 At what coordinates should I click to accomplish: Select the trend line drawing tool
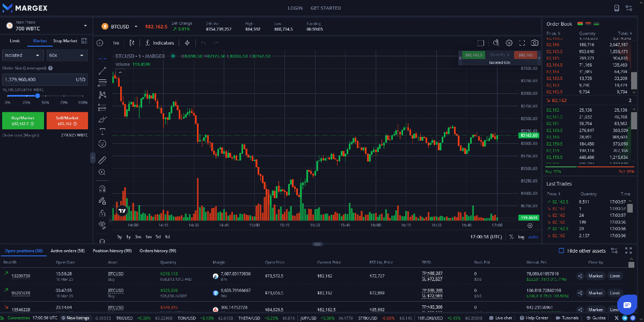102,70
